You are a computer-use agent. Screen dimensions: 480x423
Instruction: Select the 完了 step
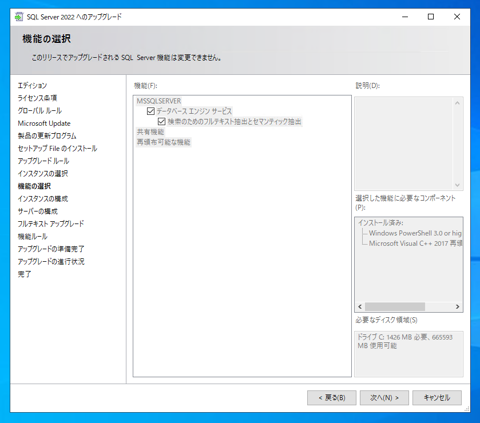pos(24,274)
